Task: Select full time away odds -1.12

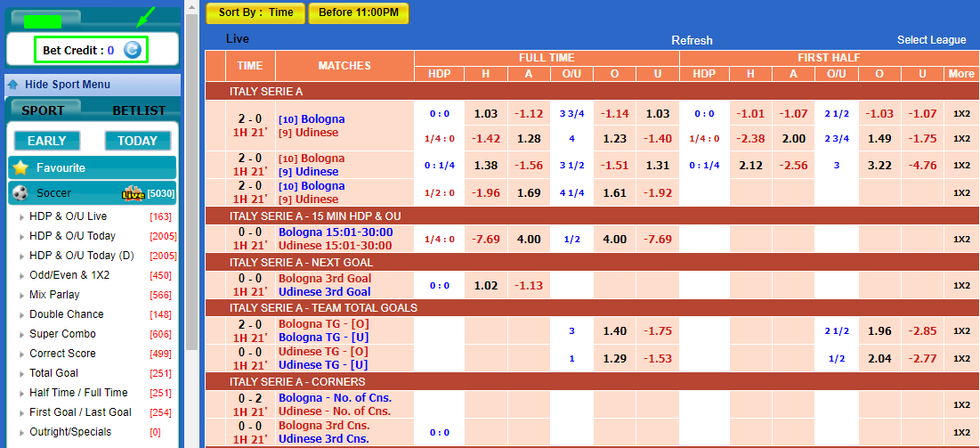Action: click(x=529, y=114)
